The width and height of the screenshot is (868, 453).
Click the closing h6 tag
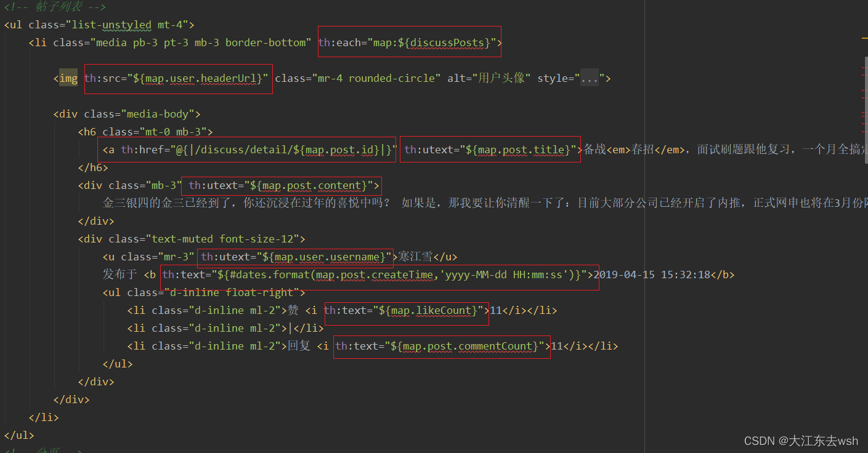click(93, 168)
